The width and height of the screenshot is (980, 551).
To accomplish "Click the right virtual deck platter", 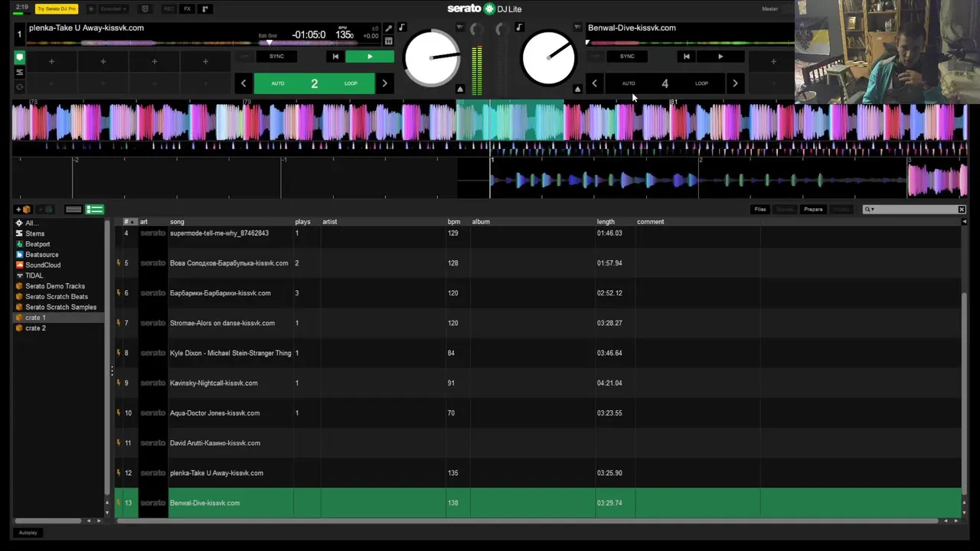I will [548, 58].
